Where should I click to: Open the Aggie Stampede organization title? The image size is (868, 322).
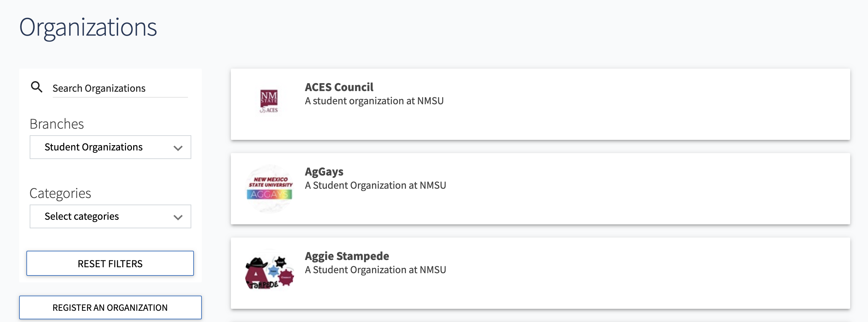click(x=346, y=256)
